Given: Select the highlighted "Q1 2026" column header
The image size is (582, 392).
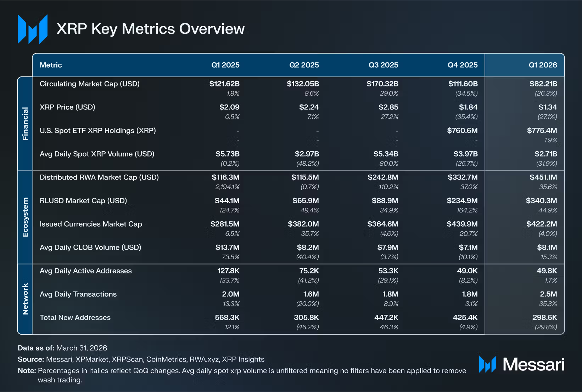Looking at the screenshot, I should click(543, 65).
